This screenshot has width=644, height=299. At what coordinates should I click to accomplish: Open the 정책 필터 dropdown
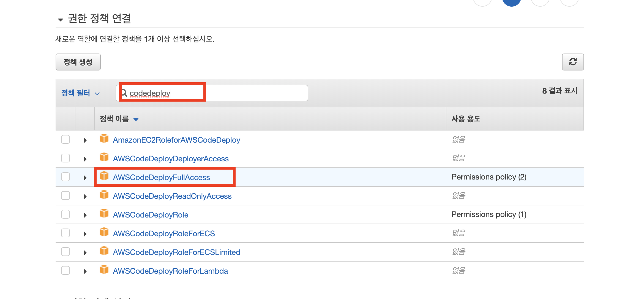click(80, 93)
